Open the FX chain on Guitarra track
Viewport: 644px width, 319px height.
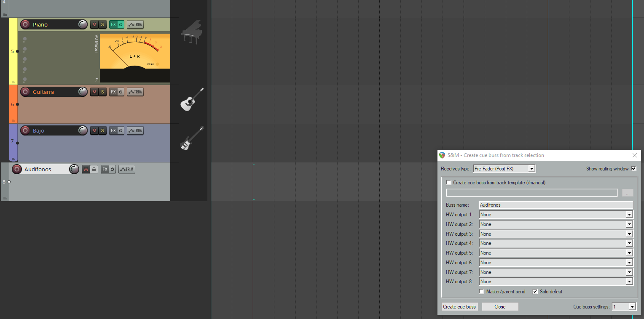coord(113,92)
